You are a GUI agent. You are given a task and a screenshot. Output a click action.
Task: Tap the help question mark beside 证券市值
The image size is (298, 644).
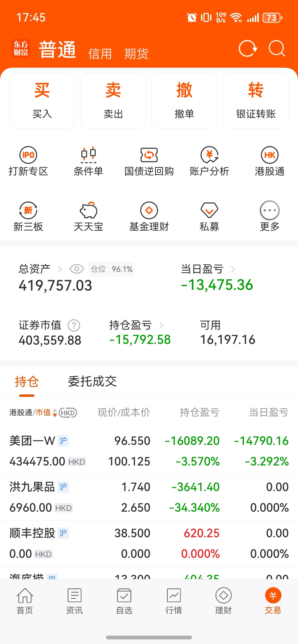tap(74, 326)
